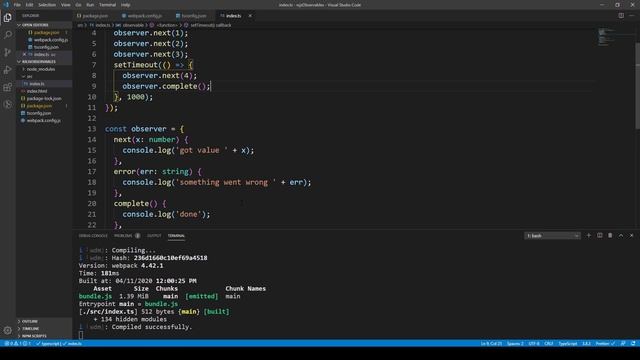Open the Extensions view
The height and width of the screenshot is (360, 640).
point(8,87)
